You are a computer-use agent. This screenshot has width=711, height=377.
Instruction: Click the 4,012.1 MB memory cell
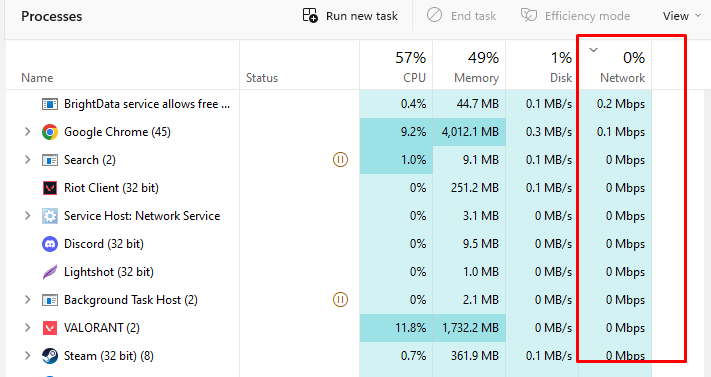tap(469, 132)
